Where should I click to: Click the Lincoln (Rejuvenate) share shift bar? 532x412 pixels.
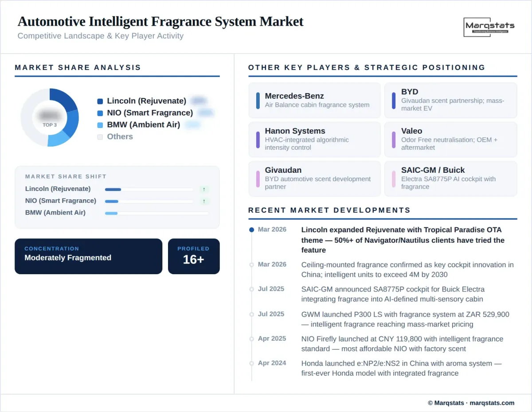point(149,189)
